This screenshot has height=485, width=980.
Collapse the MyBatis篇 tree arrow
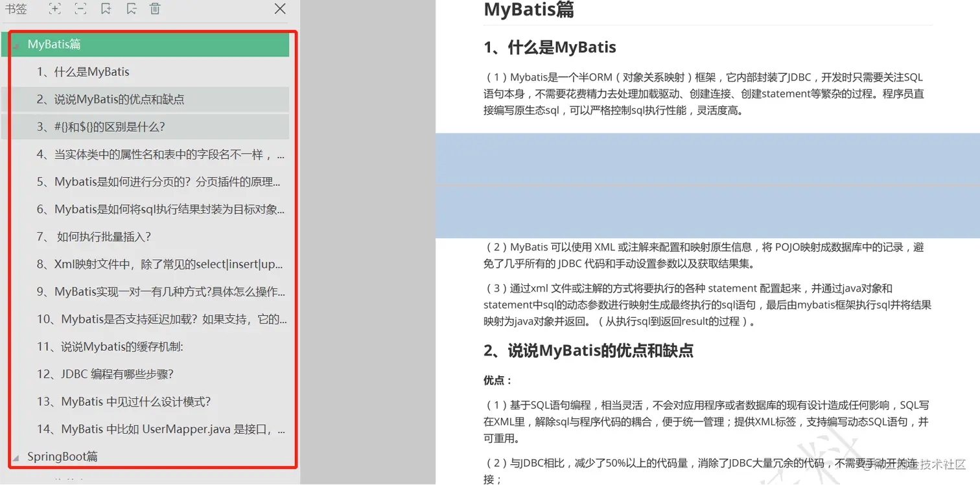click(16, 45)
